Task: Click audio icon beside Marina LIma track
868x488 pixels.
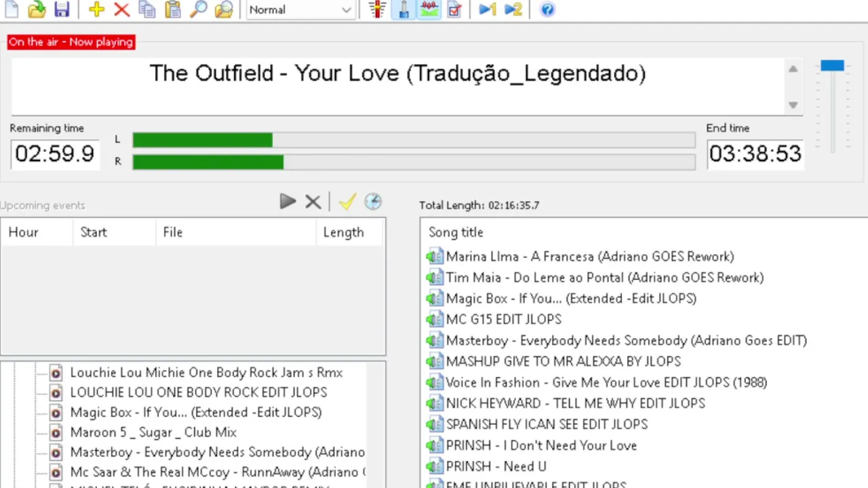Action: click(434, 256)
